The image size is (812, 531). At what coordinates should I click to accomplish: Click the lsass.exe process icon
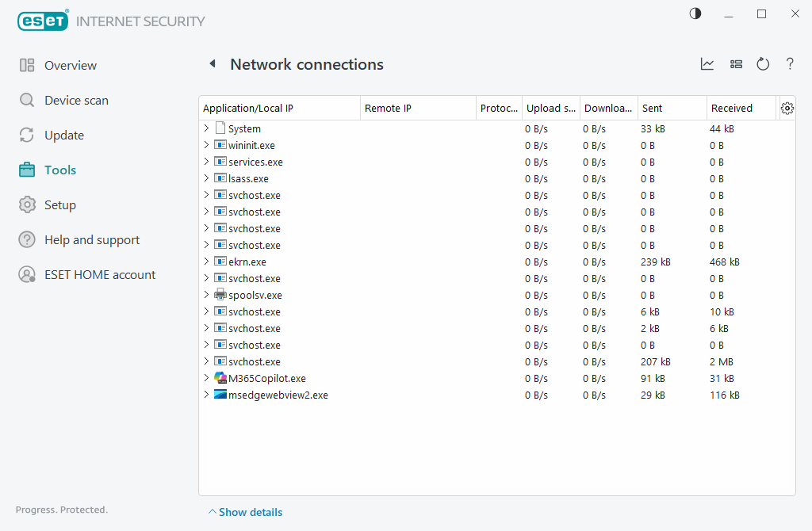(x=220, y=178)
